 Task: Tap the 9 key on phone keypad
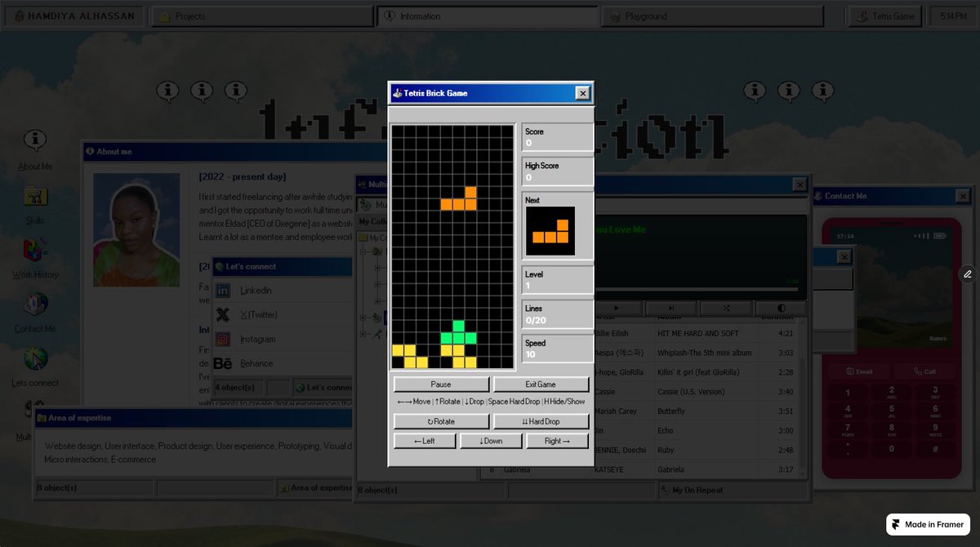[934, 429]
